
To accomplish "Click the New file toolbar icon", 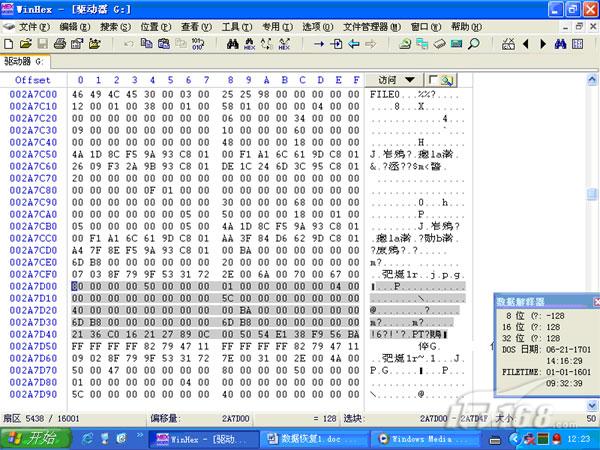I will tap(8, 44).
